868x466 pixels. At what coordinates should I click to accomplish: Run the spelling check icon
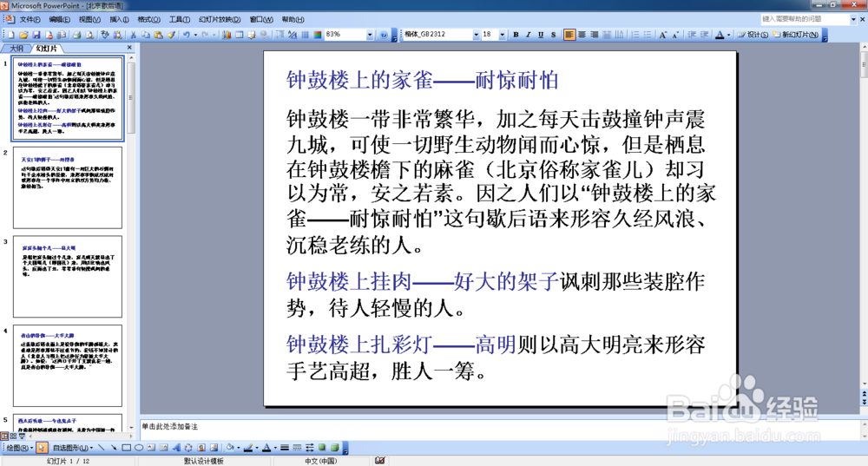[x=104, y=35]
